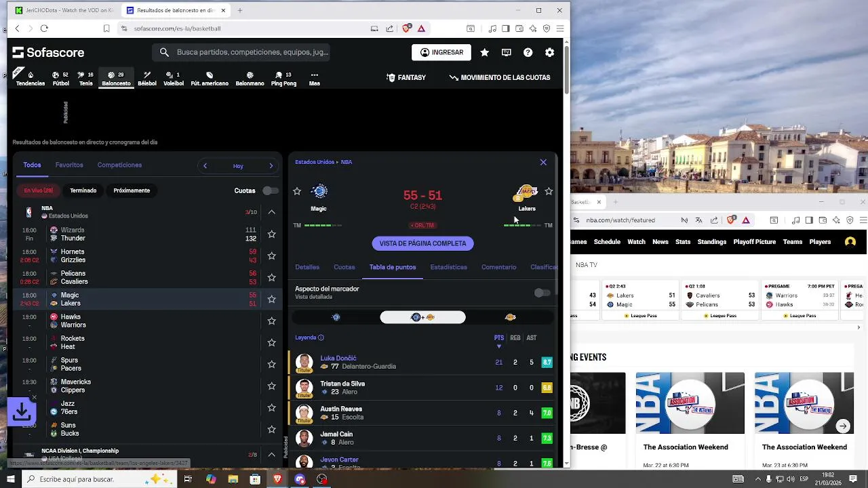This screenshot has width=868, height=488.
Task: Select the Ping Pong sport icon
Action: [283, 79]
